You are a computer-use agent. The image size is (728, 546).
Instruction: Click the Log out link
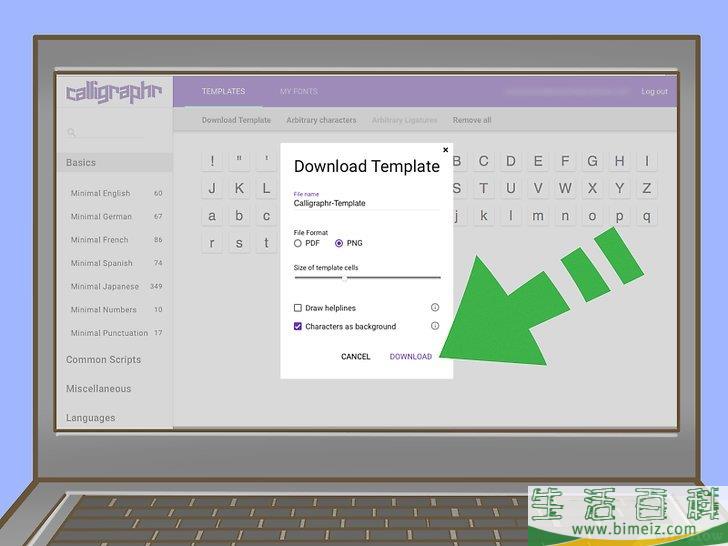tap(654, 91)
